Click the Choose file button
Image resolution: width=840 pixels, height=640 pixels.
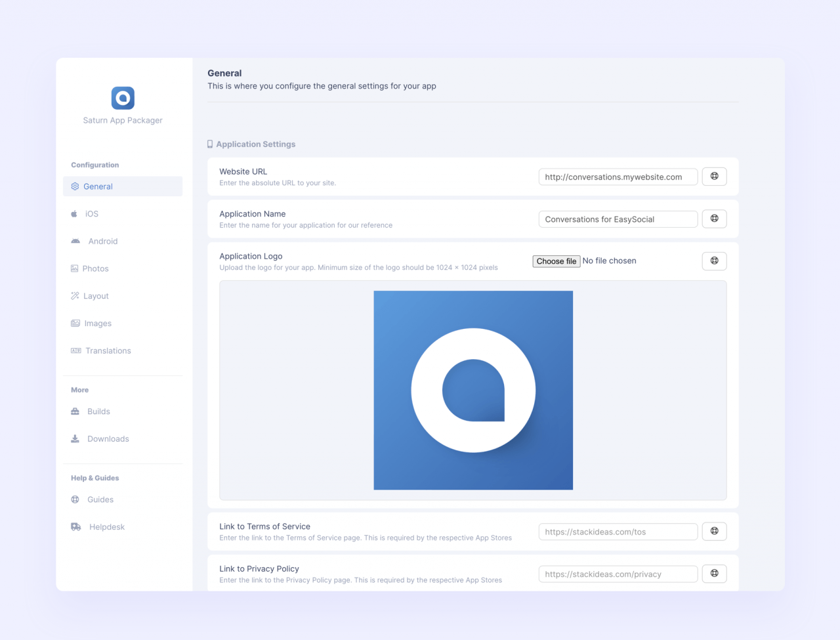click(556, 261)
